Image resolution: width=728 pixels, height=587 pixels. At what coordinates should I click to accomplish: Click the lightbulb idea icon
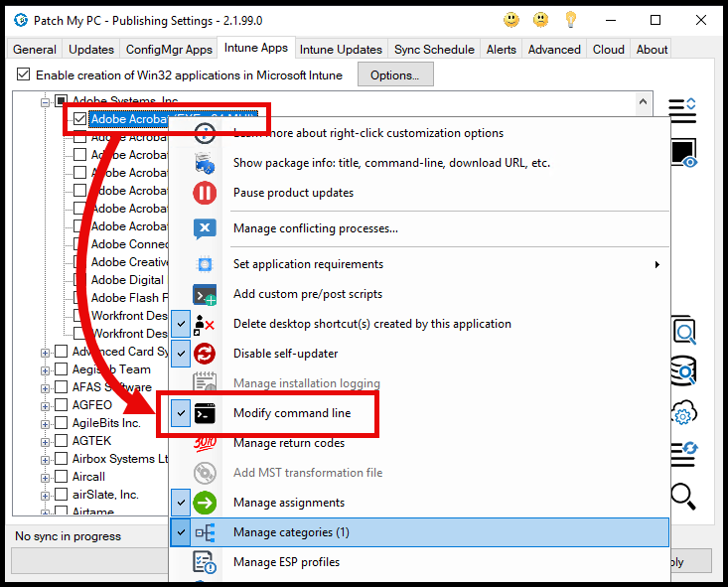pyautogui.click(x=571, y=20)
